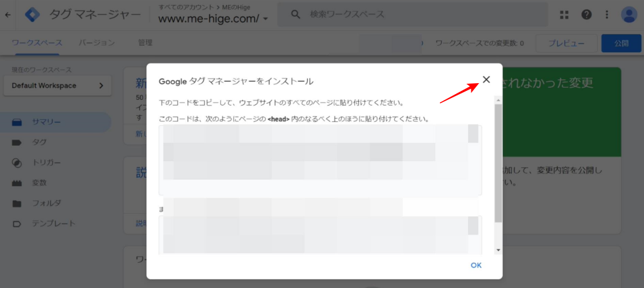Click the 公開 publish button

(x=621, y=43)
